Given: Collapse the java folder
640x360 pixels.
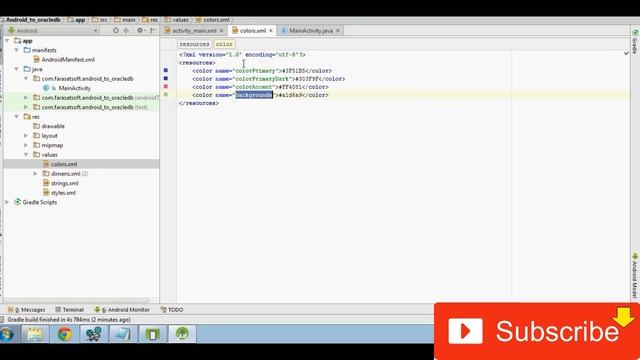Looking at the screenshot, I should click(17, 69).
